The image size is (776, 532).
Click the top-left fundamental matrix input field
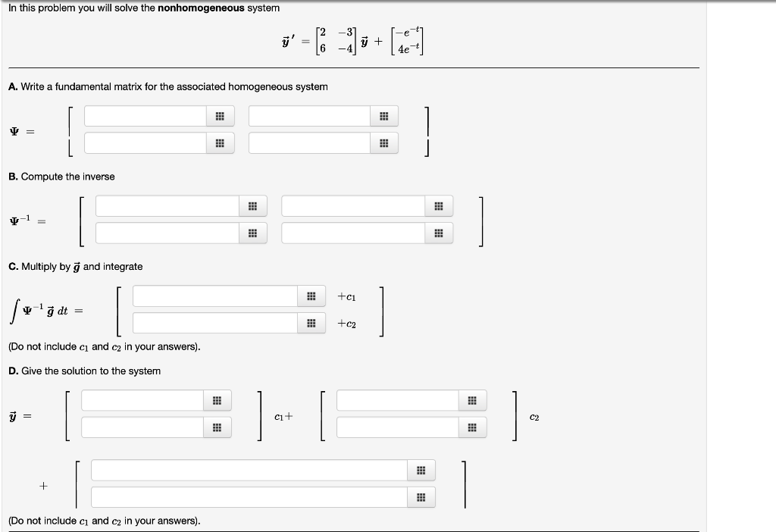pos(148,116)
